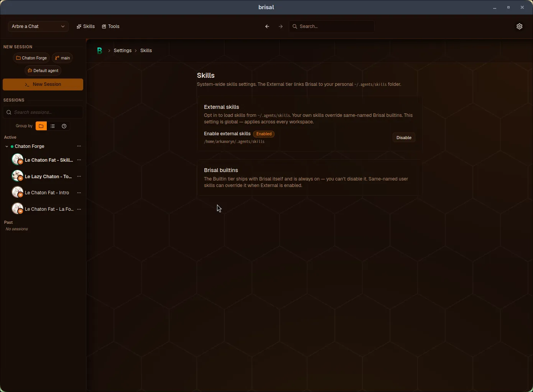Go forward with the right arrow
The width and height of the screenshot is (533, 392).
pos(281,26)
